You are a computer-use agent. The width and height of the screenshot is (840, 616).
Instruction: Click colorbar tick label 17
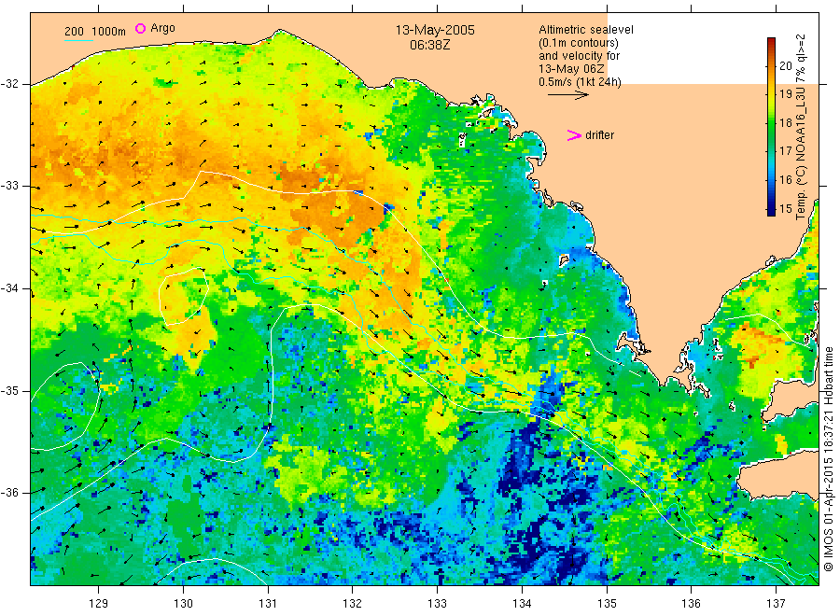coord(785,151)
